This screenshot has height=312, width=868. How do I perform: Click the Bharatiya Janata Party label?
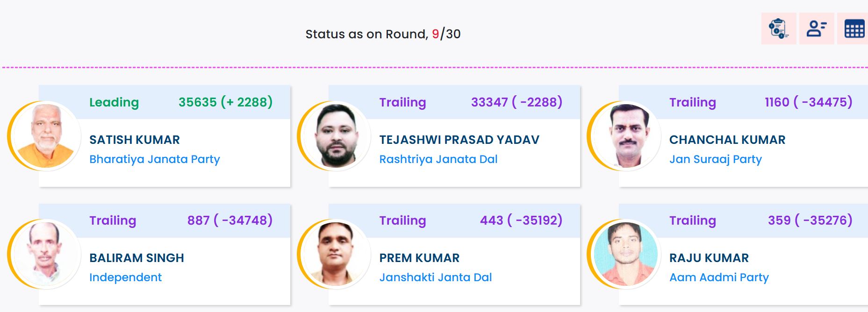tap(154, 159)
